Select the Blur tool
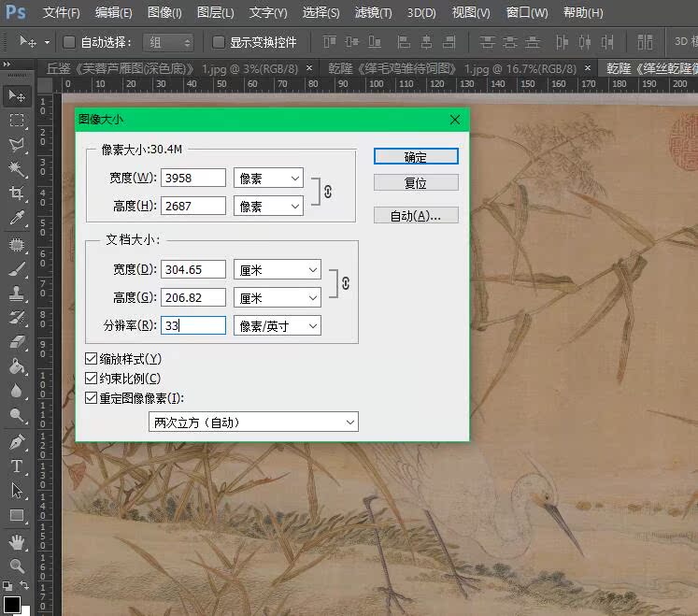The width and height of the screenshot is (698, 616). (x=17, y=391)
